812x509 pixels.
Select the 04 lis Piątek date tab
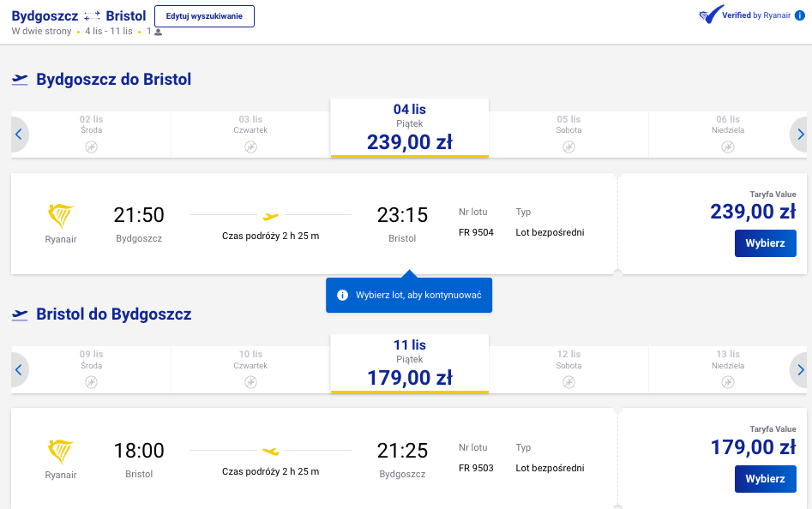410,129
